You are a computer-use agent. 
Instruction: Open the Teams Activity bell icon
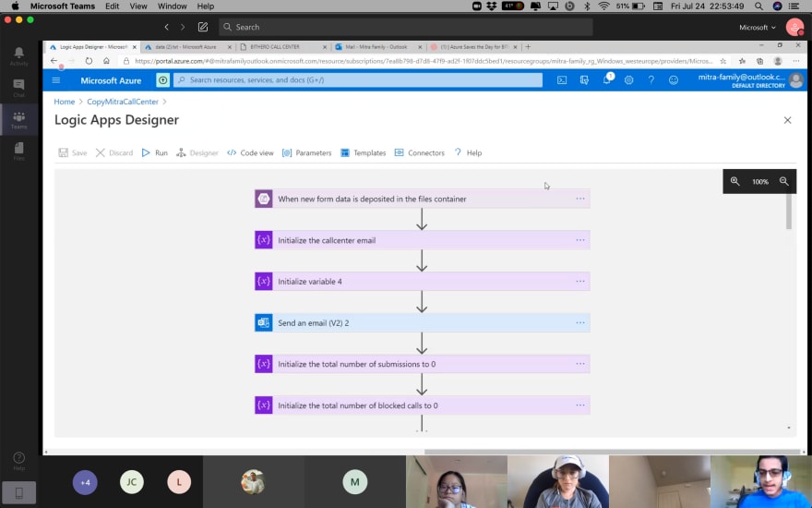[x=18, y=55]
